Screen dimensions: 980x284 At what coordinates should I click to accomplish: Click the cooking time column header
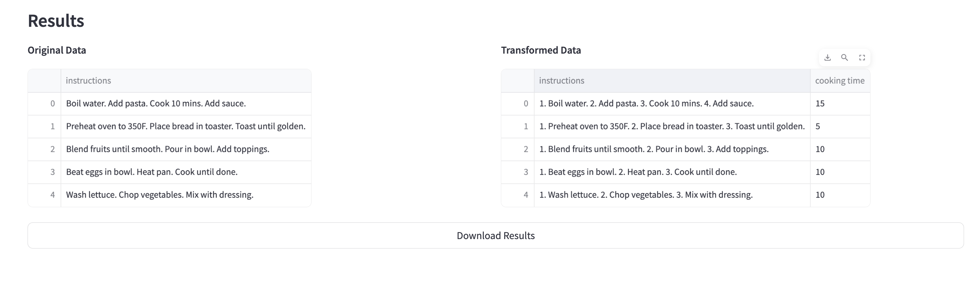[x=840, y=81]
